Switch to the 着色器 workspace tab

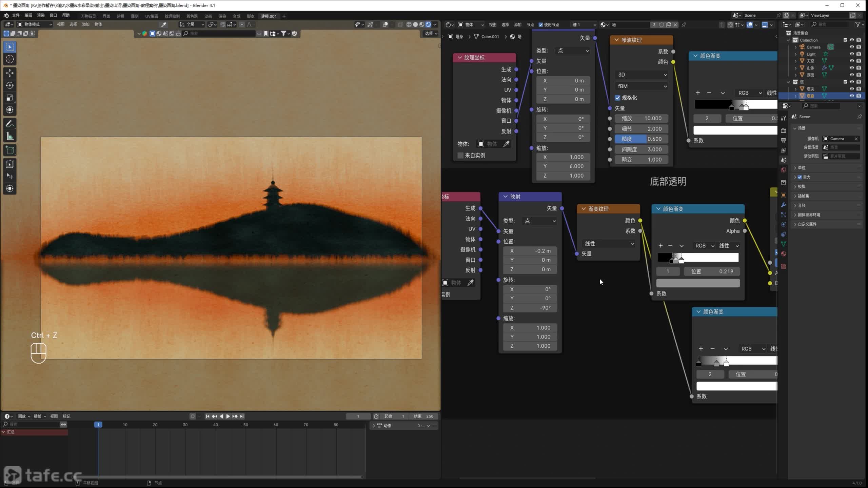[x=192, y=16]
